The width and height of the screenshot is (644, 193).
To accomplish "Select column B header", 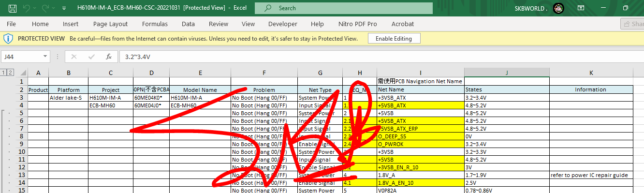I will (x=68, y=73).
